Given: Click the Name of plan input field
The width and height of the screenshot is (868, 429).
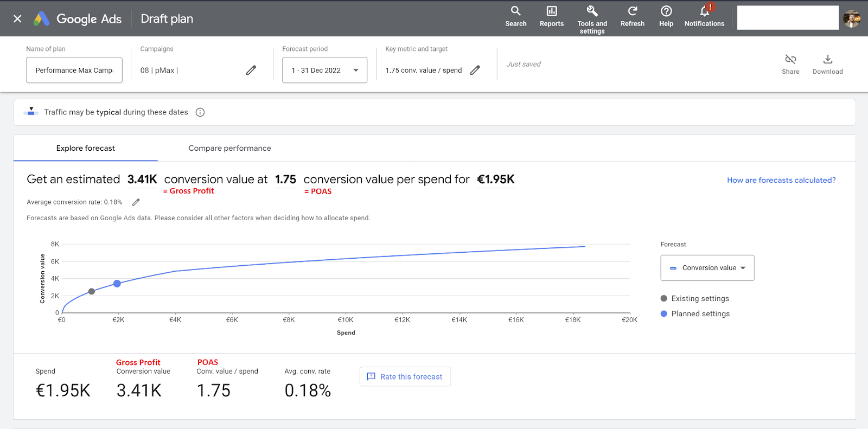Looking at the screenshot, I should click(74, 70).
